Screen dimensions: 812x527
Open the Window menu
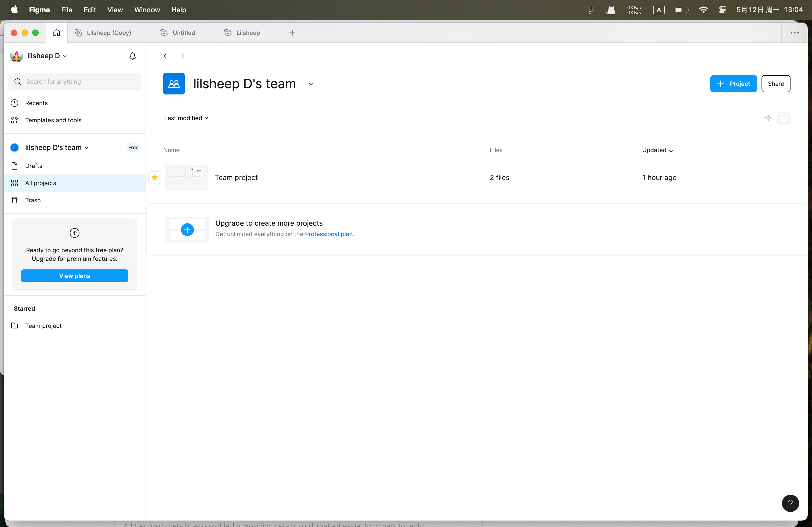[x=147, y=10]
